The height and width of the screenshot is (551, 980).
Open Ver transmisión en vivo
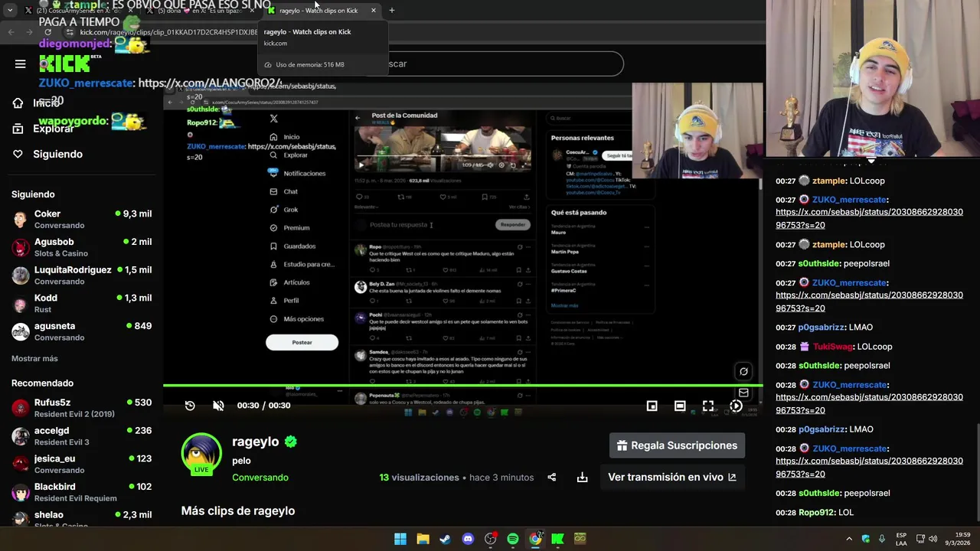coord(671,477)
